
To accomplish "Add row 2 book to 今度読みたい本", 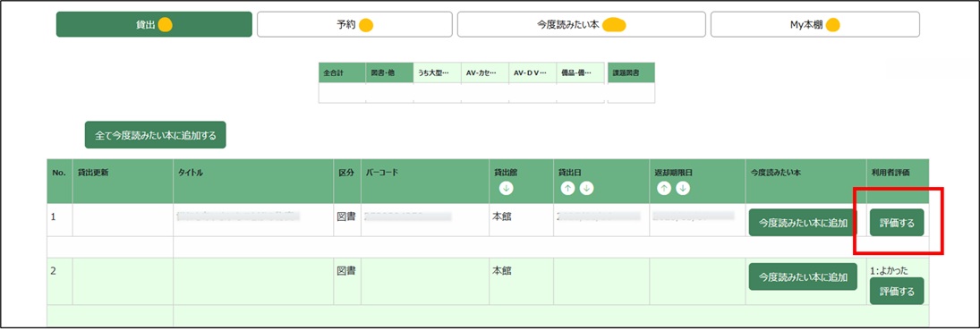I will coord(803,276).
